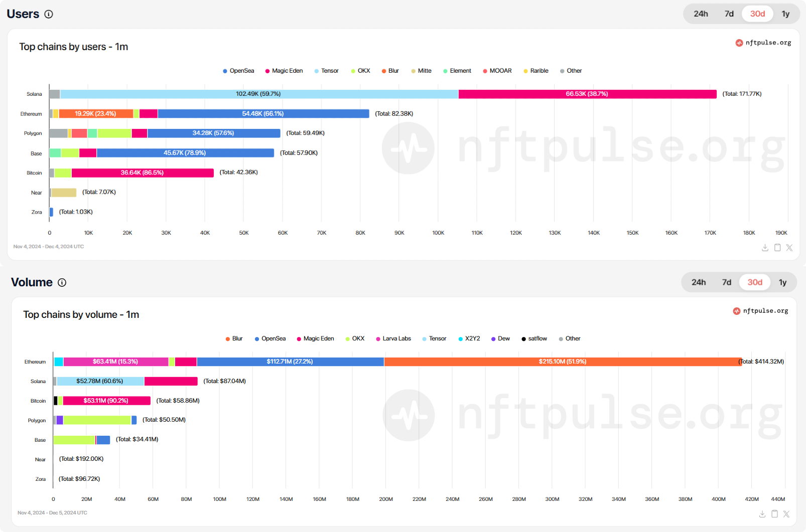806x532 pixels.
Task: Toggle the Magic Eden series in users legend
Action: (284, 71)
